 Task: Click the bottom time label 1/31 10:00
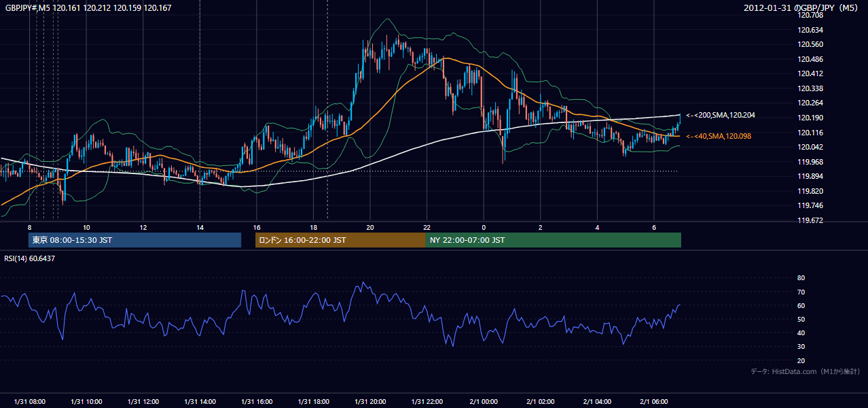[x=86, y=402]
